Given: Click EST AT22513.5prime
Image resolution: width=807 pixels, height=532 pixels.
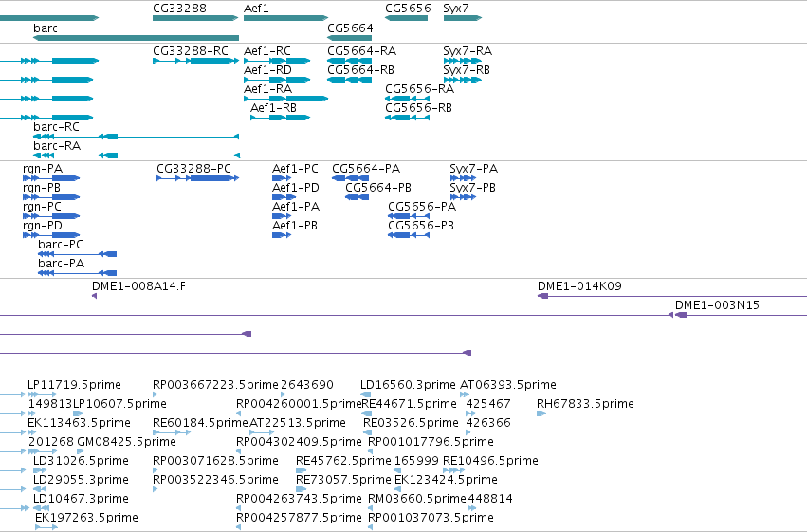Looking at the screenshot, I should coord(298,423).
